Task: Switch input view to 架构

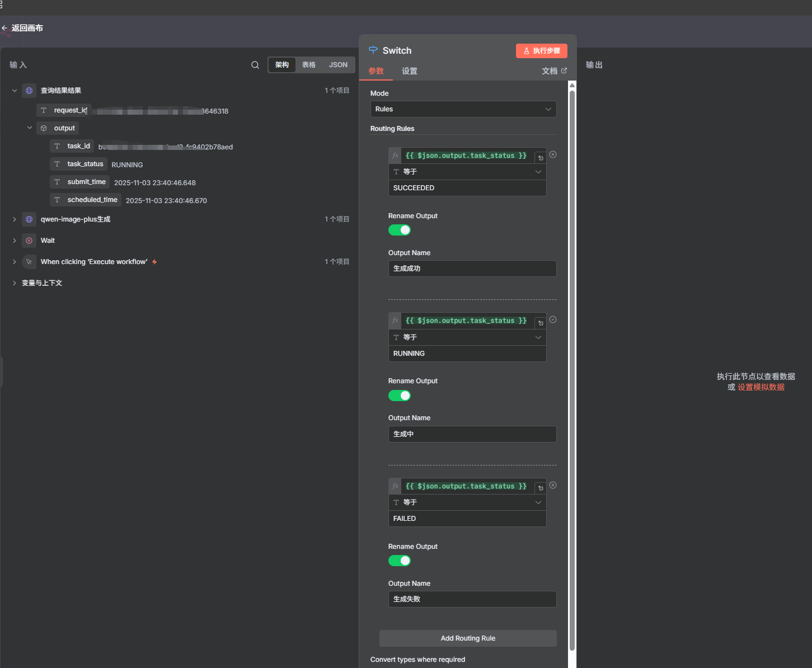Action: click(x=282, y=65)
